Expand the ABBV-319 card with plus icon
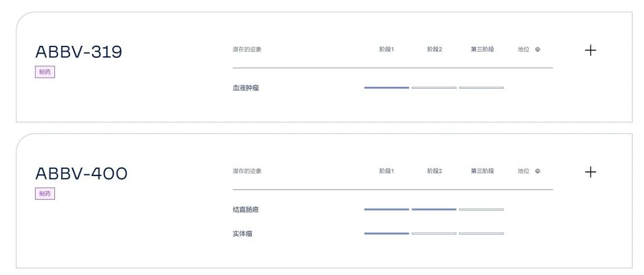644x275 pixels. (591, 50)
